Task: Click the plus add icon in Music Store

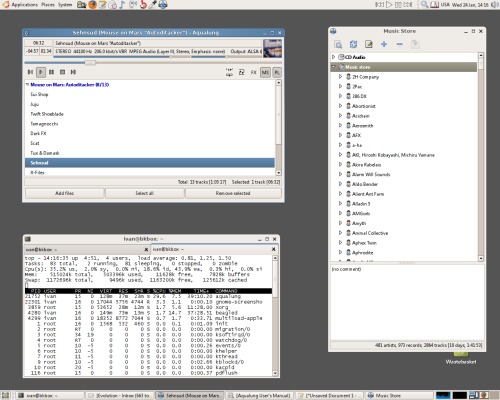Action: tap(384, 44)
